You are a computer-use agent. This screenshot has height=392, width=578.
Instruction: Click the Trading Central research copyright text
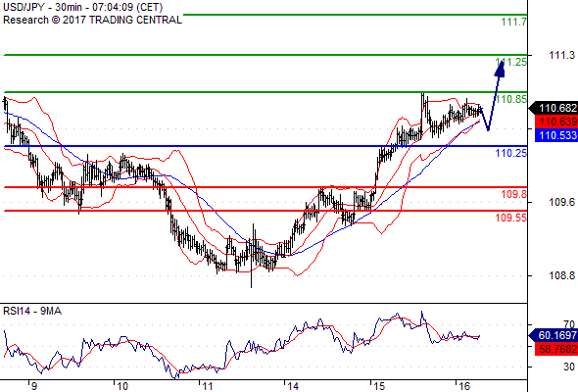click(x=92, y=20)
